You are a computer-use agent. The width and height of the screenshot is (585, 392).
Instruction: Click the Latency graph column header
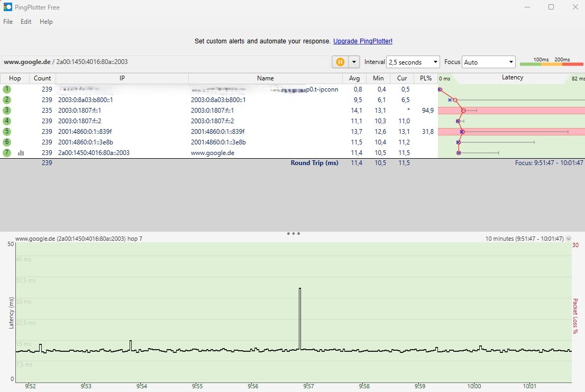pyautogui.click(x=512, y=78)
